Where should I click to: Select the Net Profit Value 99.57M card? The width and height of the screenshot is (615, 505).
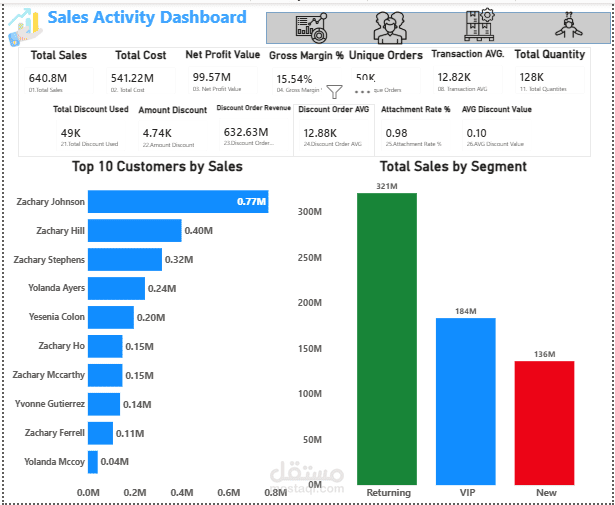pyautogui.click(x=223, y=80)
